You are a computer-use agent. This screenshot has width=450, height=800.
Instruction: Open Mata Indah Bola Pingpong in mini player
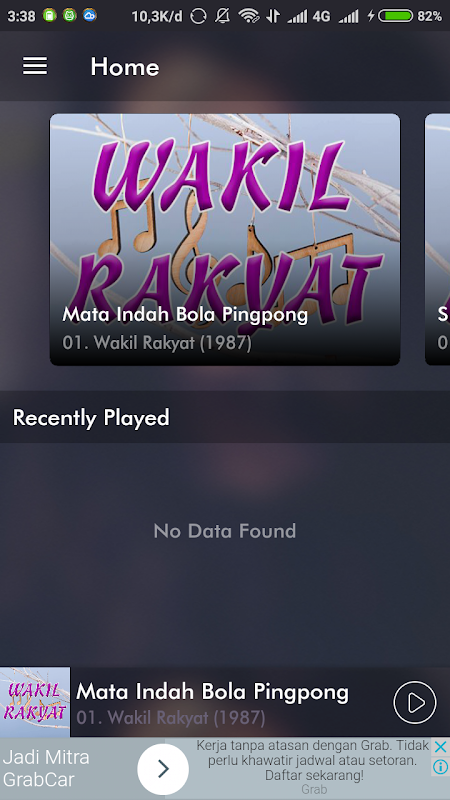coord(212,692)
